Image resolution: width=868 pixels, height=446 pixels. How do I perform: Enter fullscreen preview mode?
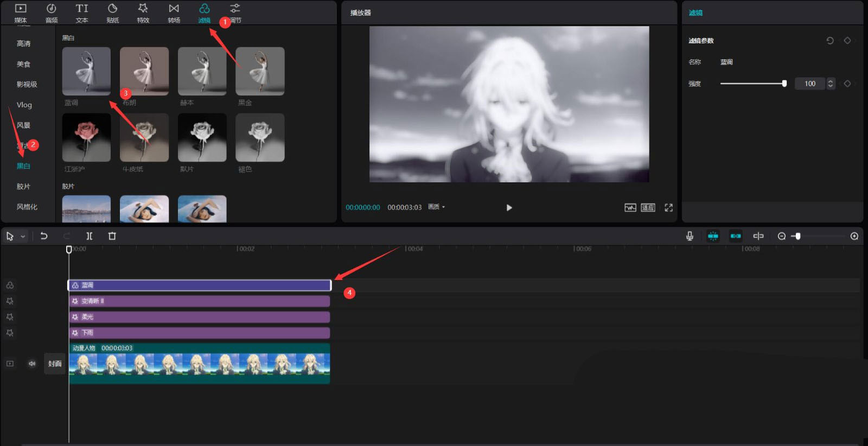pos(668,207)
